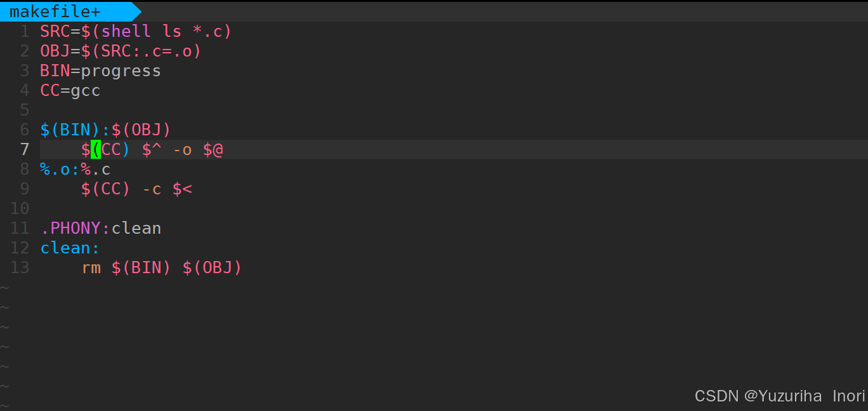Place cursor on SRC variable name

pyautogui.click(x=55, y=31)
